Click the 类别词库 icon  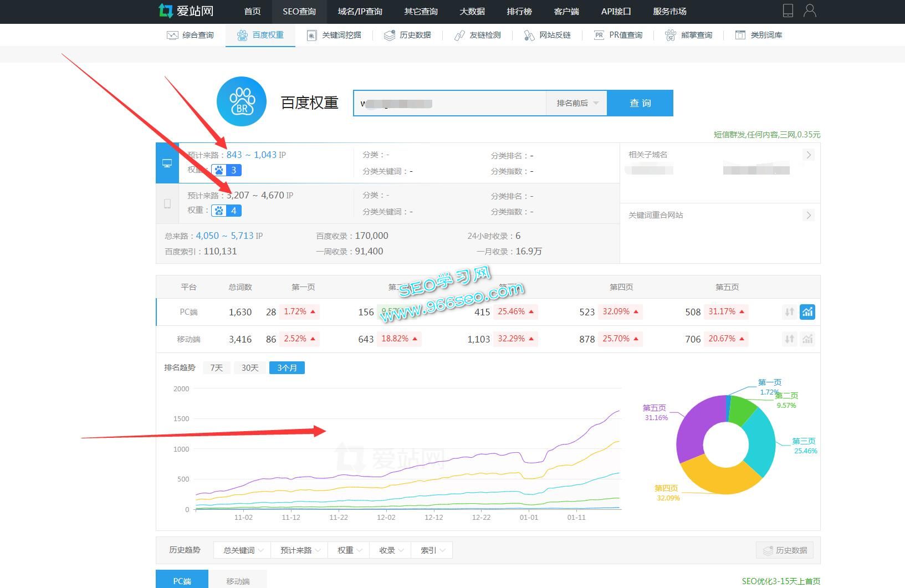740,35
